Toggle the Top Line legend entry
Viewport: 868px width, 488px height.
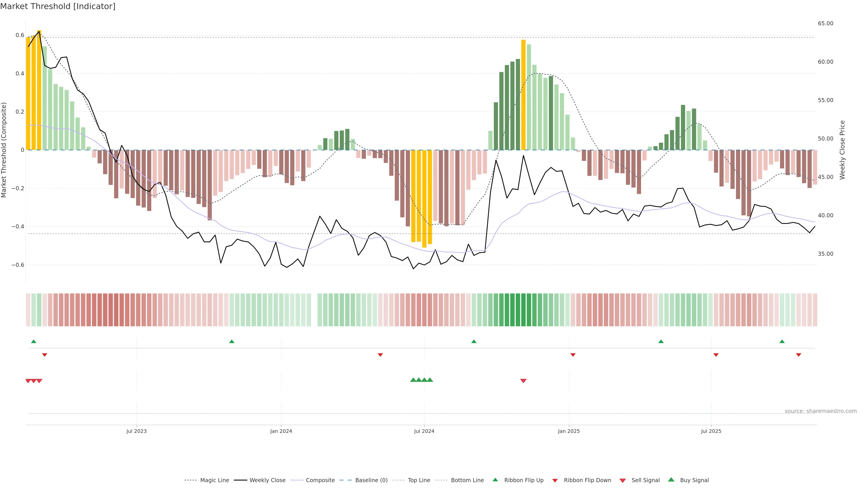click(419, 480)
